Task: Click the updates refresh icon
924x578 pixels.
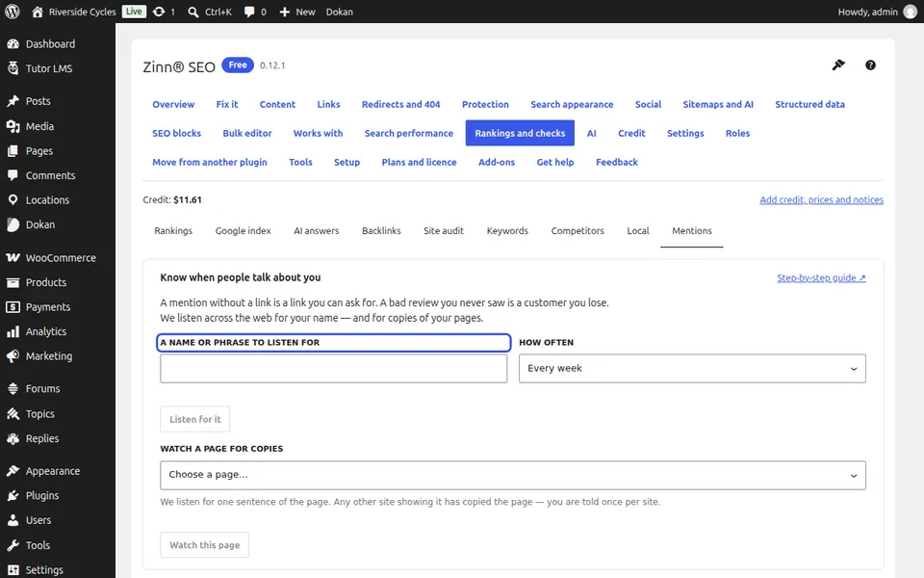Action: coord(159,12)
